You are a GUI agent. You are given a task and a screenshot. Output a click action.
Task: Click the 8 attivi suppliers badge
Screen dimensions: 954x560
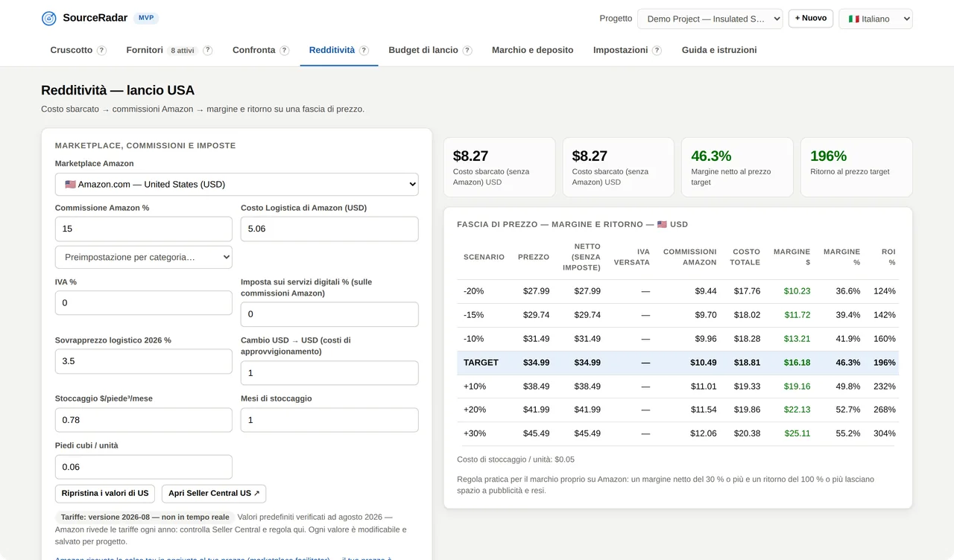click(x=183, y=51)
